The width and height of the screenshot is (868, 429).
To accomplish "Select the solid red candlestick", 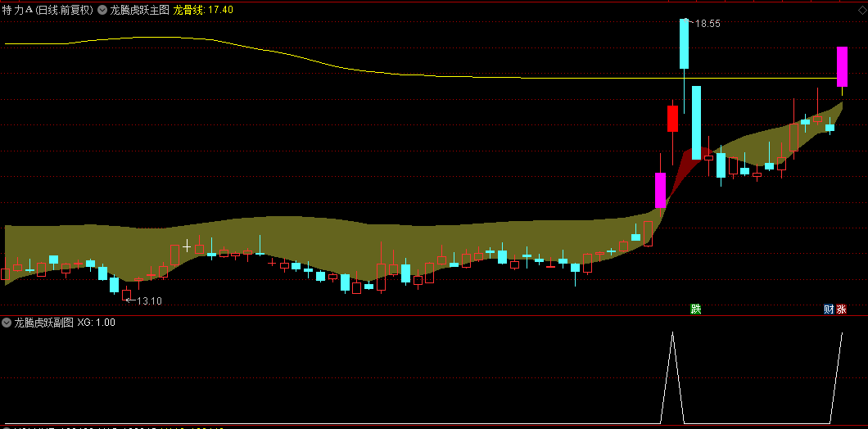I will (672, 119).
